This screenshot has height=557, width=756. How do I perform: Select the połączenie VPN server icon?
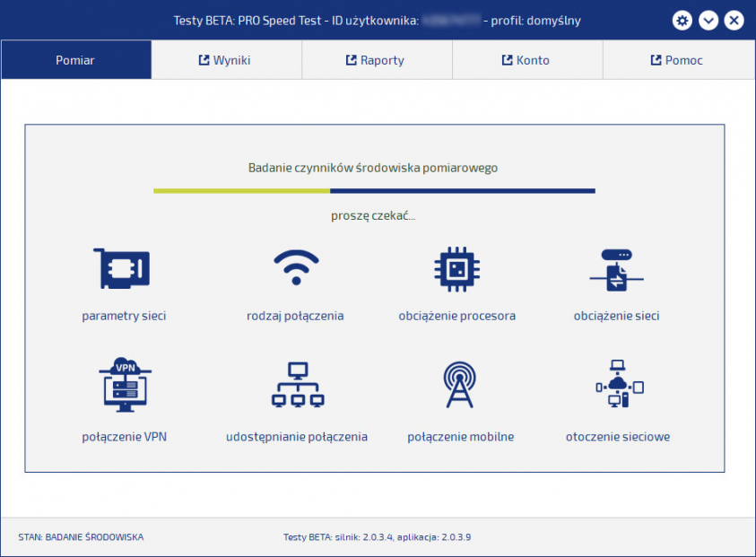pyautogui.click(x=123, y=386)
